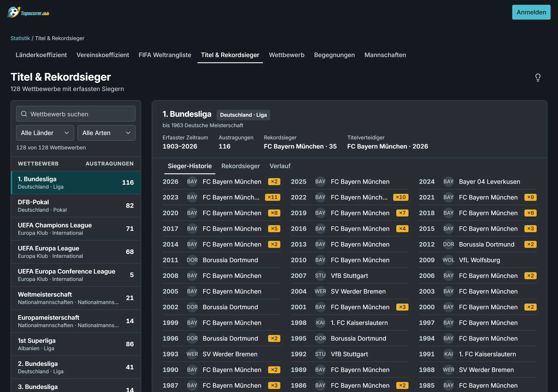
Task: Select 2. Bundesliga in competition list
Action: coord(76,367)
